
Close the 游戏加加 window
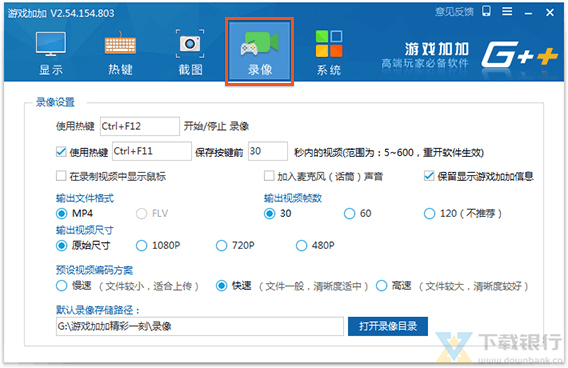pyautogui.click(x=550, y=12)
